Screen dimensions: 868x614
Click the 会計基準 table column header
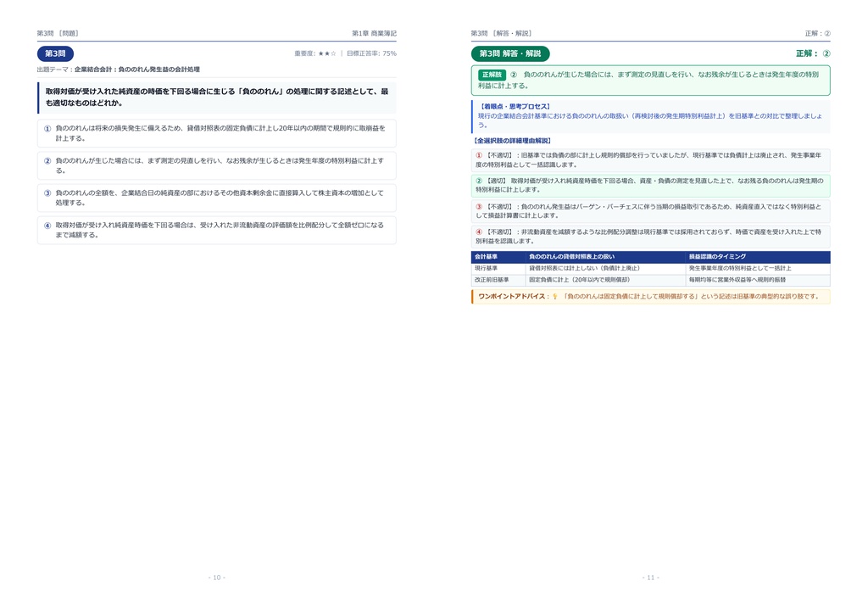point(498,257)
